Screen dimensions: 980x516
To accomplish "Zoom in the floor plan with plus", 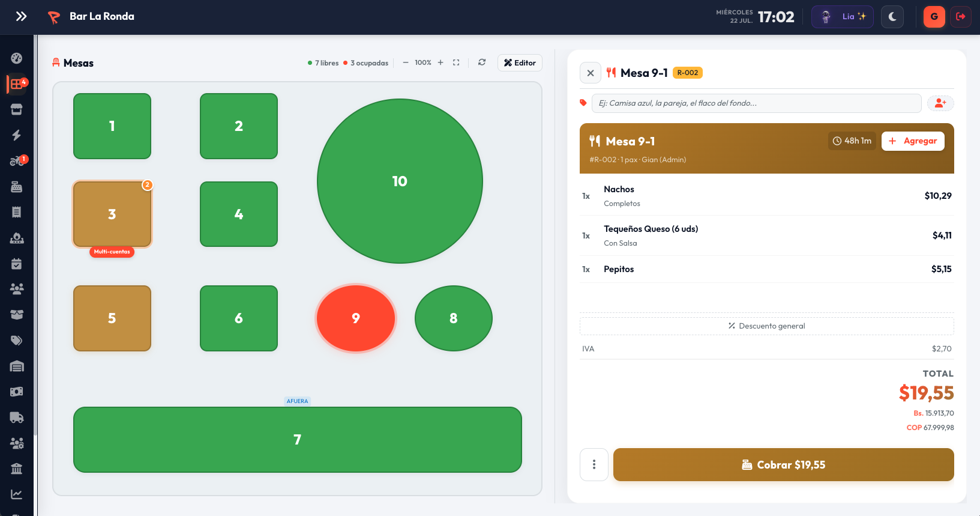I will pyautogui.click(x=440, y=62).
